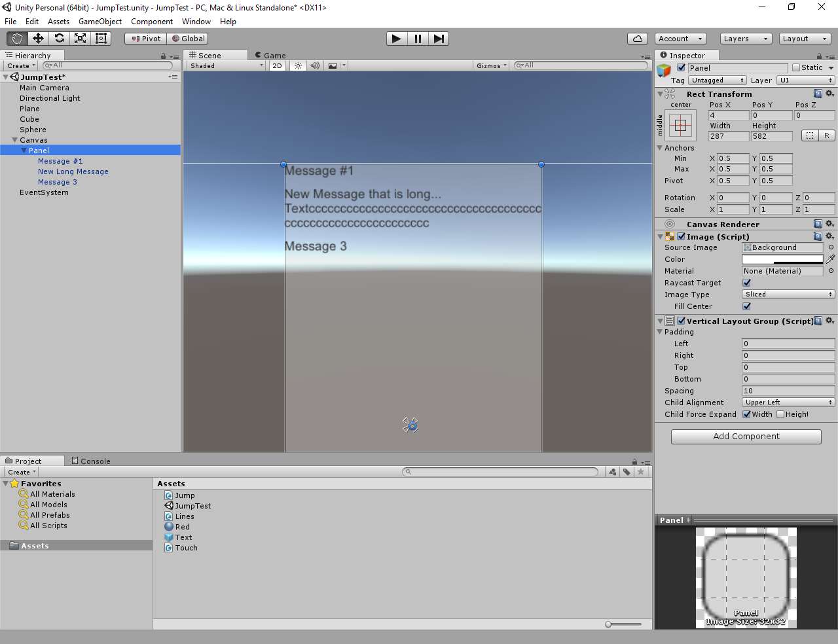Viewport: 838px width, 644px height.
Task: Open the GameObject menu
Action: coord(100,21)
